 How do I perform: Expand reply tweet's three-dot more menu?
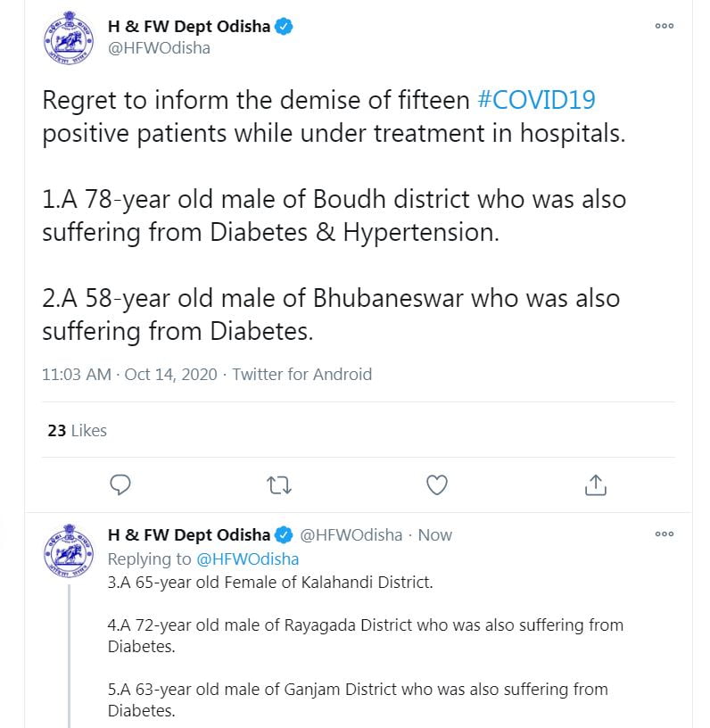[x=665, y=534]
